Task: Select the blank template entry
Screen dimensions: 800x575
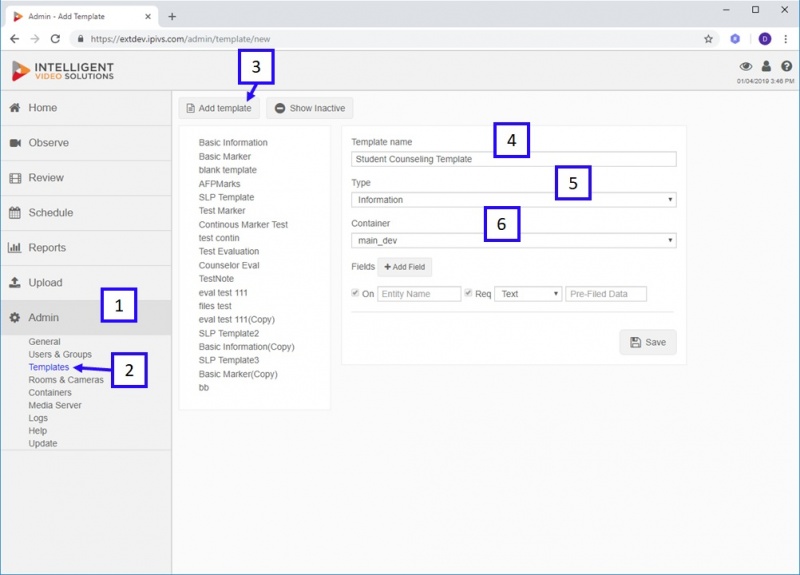Action: 228,170
